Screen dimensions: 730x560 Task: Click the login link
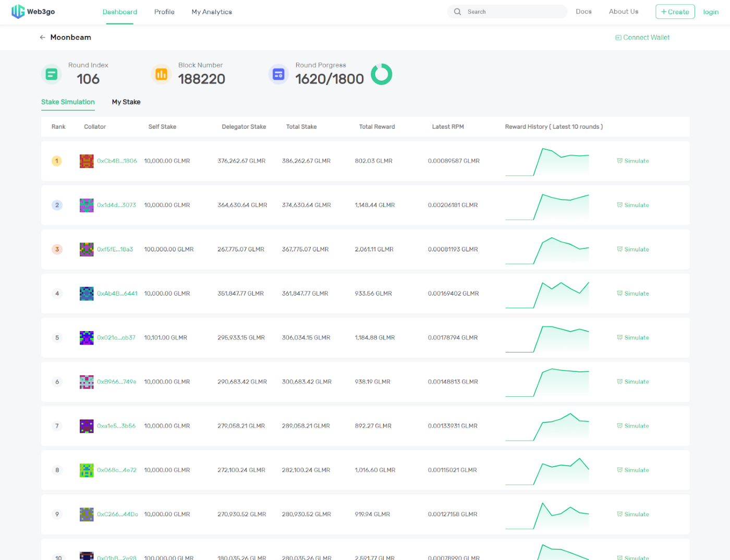[x=711, y=12]
